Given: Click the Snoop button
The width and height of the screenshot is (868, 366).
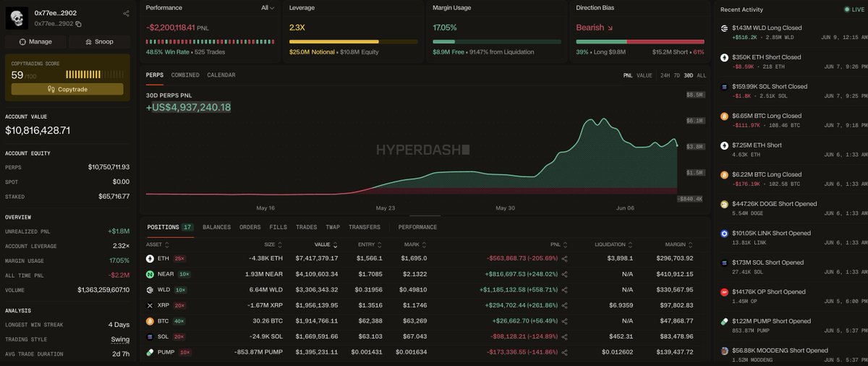Looking at the screenshot, I should click(100, 42).
